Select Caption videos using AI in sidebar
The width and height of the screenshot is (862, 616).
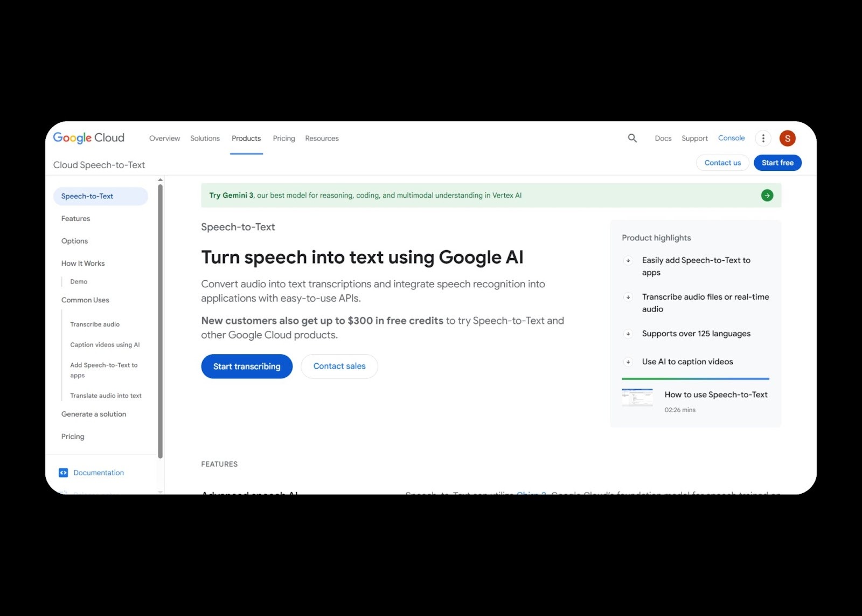click(105, 345)
